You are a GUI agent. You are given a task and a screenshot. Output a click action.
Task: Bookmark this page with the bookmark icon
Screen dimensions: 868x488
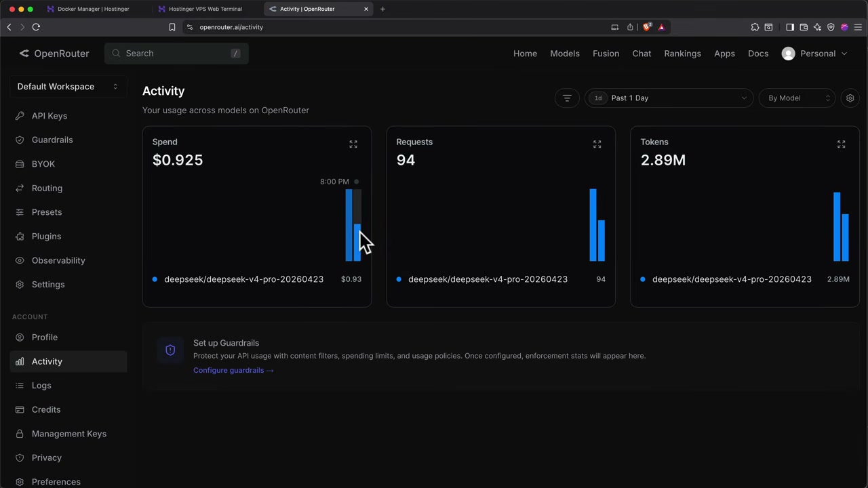click(x=172, y=27)
